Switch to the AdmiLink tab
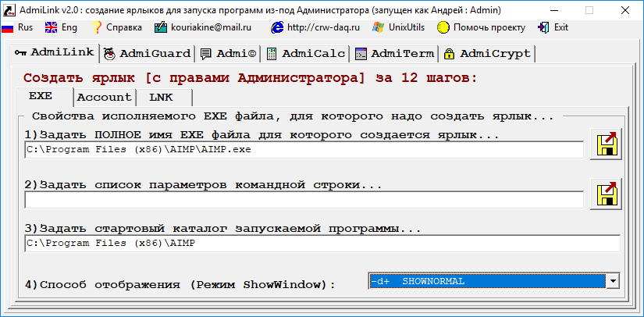Screen dimensions: 644x317 (55, 52)
